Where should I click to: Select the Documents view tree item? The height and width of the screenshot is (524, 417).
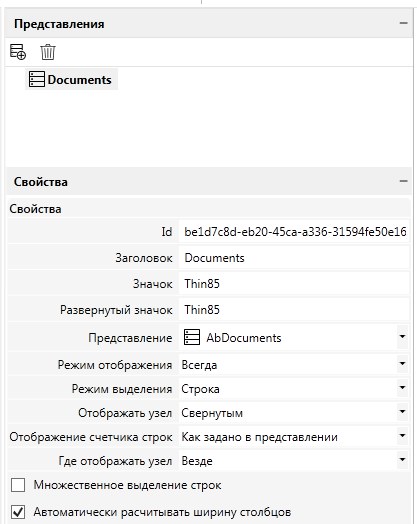coord(72,79)
